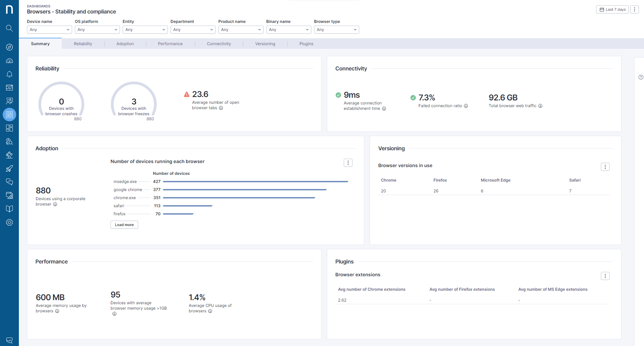Click the info icon next to Total browser web traffic
Image resolution: width=644 pixels, height=346 pixels.
[541, 106]
